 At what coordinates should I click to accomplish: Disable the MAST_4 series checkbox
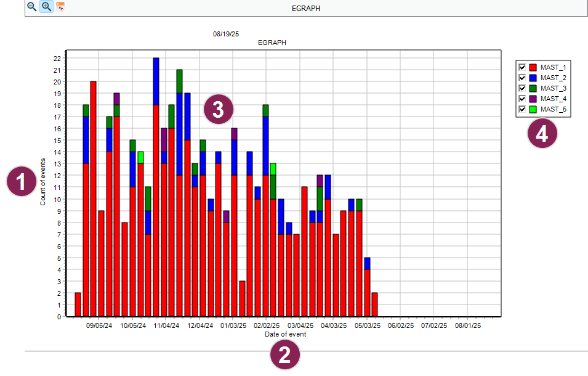pos(522,99)
